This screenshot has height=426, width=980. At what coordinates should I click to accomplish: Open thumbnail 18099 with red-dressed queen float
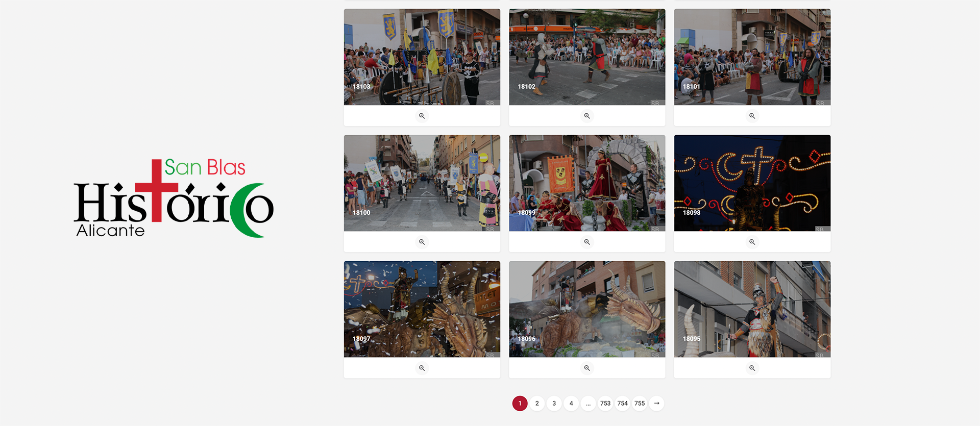coord(587,183)
